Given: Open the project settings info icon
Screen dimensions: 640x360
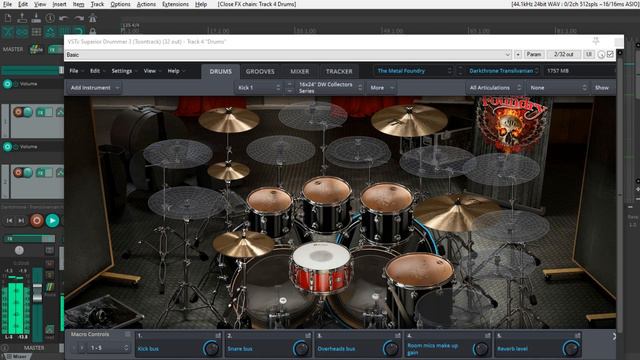Looking at the screenshot, I should pyautogui.click(x=50, y=18).
